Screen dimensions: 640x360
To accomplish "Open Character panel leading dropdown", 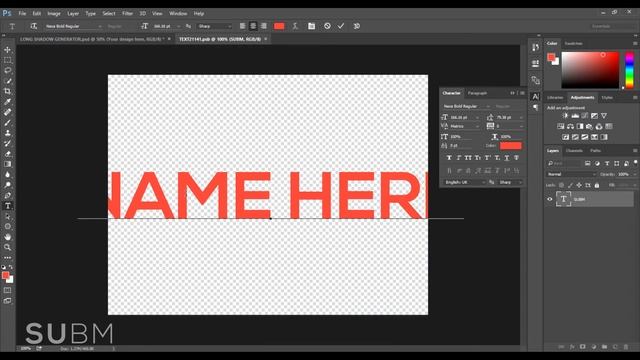I will (521, 118).
